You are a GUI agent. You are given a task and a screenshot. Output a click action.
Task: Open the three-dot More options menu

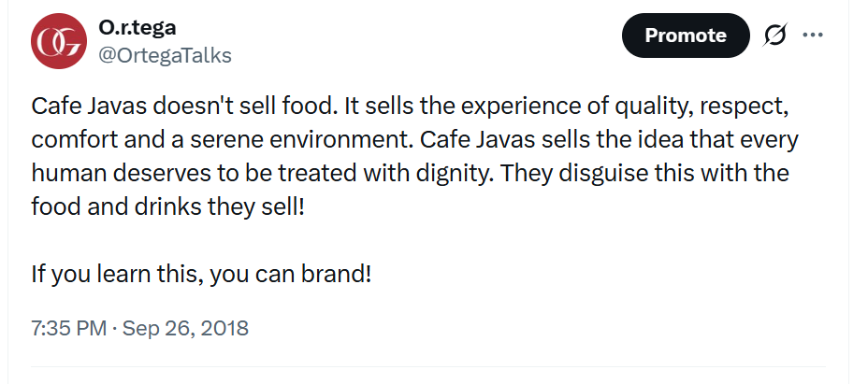[x=813, y=36]
